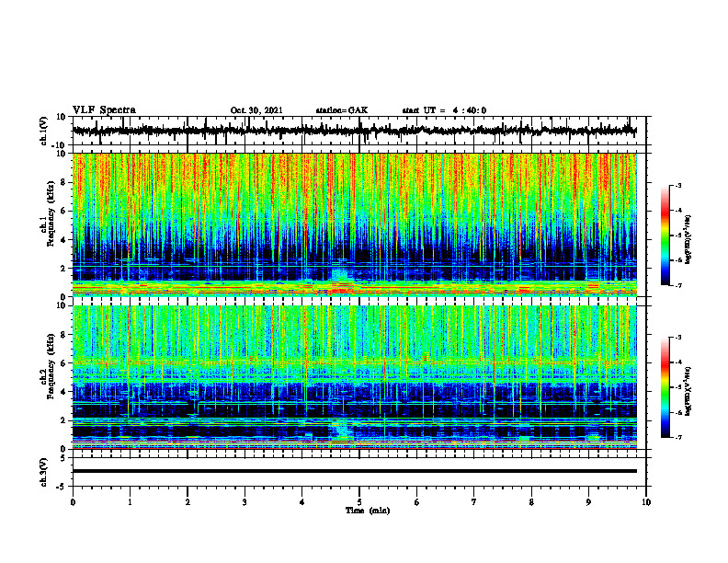
Task: Click the "-3" label on ch.1 colorbar
Action: click(x=678, y=185)
